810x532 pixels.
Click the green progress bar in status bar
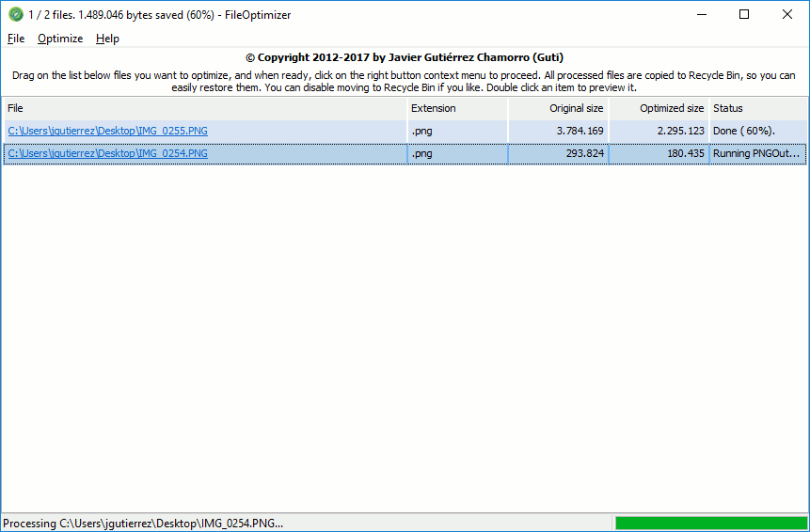coord(710,524)
